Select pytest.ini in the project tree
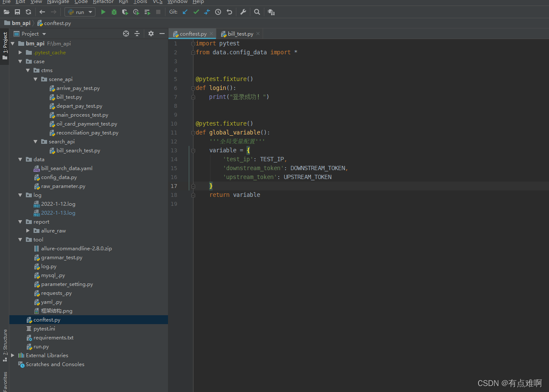 pos(44,329)
